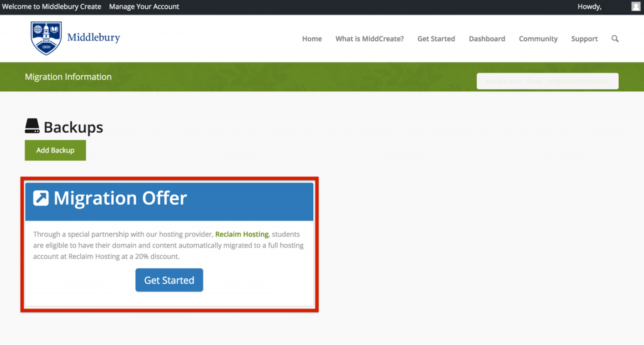Viewport: 644px width, 345px height.
Task: Click Migration Information in the breadcrumb
Action: [579, 81]
